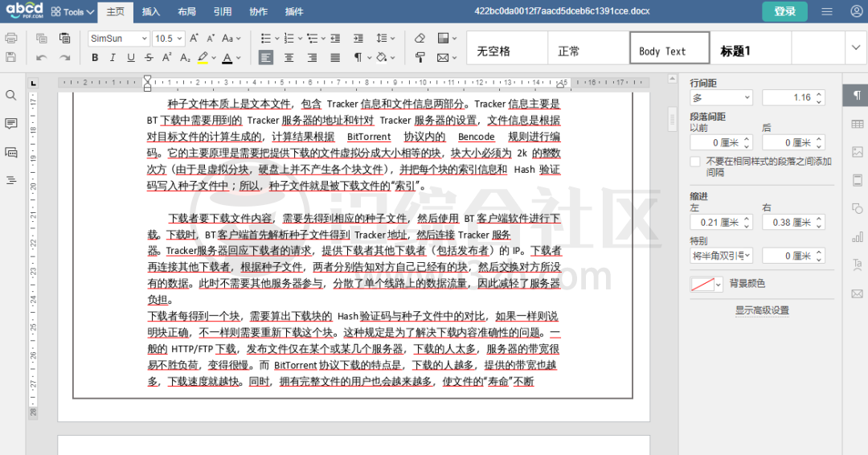Toggle superscript formatting
The width and height of the screenshot is (868, 455).
[x=166, y=58]
